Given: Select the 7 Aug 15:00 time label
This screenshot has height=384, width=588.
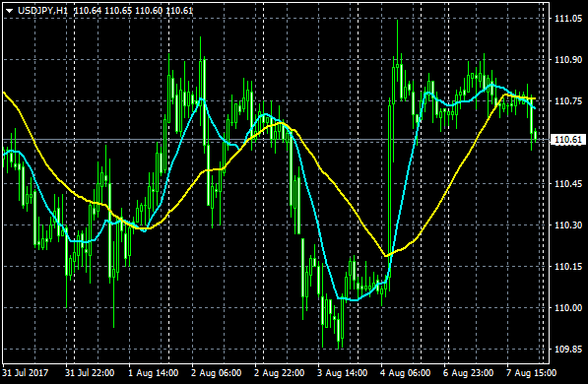Looking at the screenshot, I should 531,373.
